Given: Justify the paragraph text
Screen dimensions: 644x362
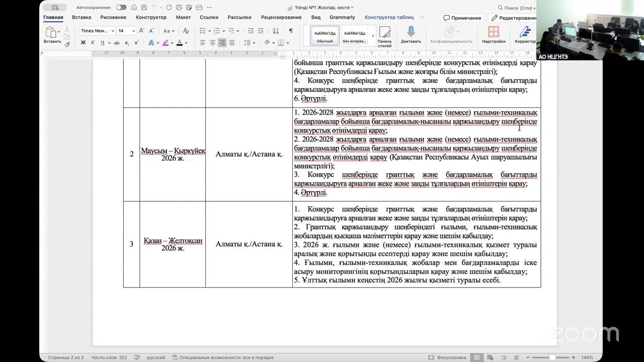Looking at the screenshot, I should tap(232, 43).
